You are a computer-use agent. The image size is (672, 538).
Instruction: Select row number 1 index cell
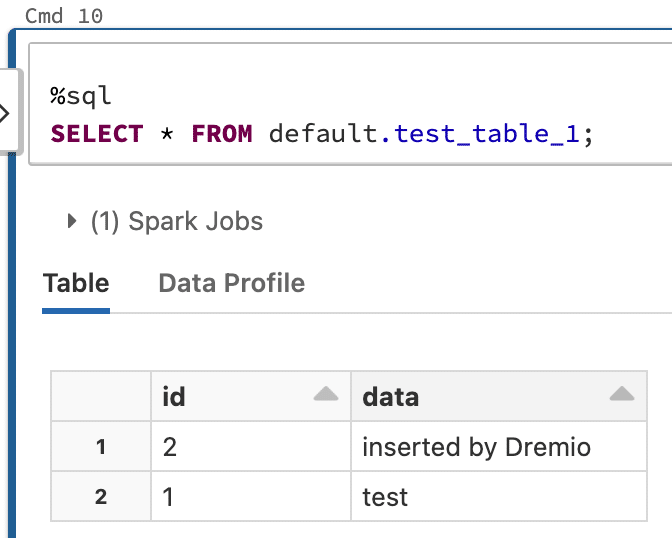pyautogui.click(x=101, y=446)
